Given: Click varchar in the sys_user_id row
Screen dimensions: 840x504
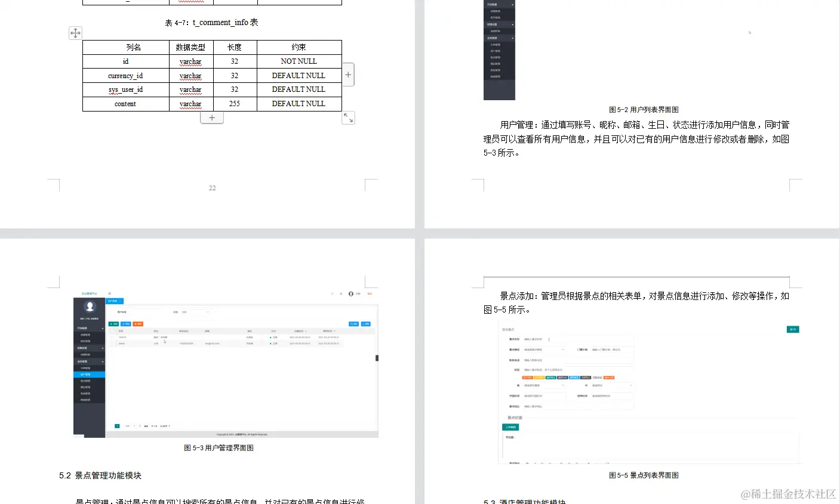Looking at the screenshot, I should tap(190, 89).
